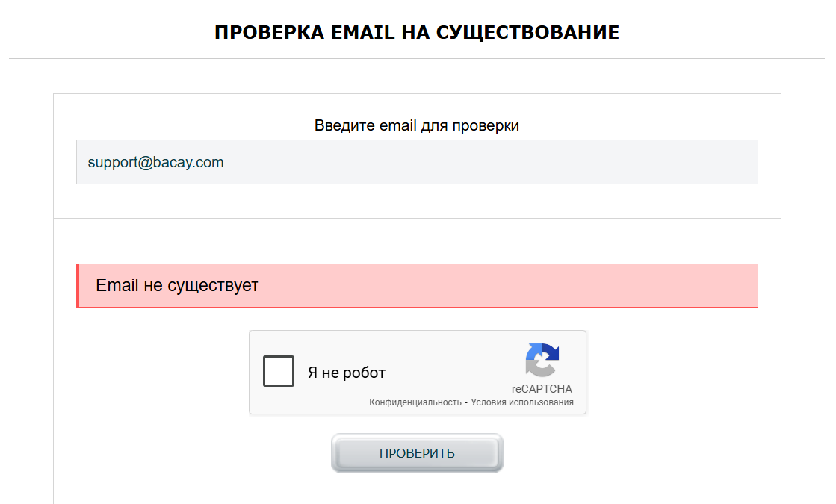Click the word "support" in the email field

coord(112,162)
